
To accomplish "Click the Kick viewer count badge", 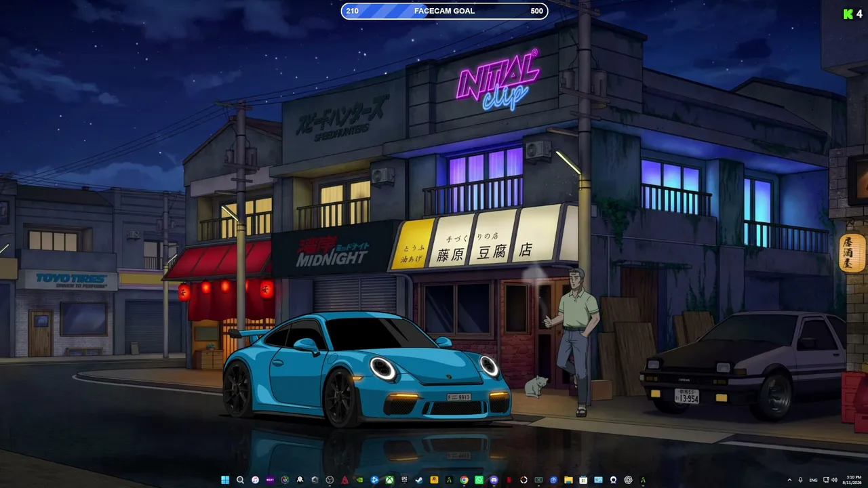I will [853, 14].
